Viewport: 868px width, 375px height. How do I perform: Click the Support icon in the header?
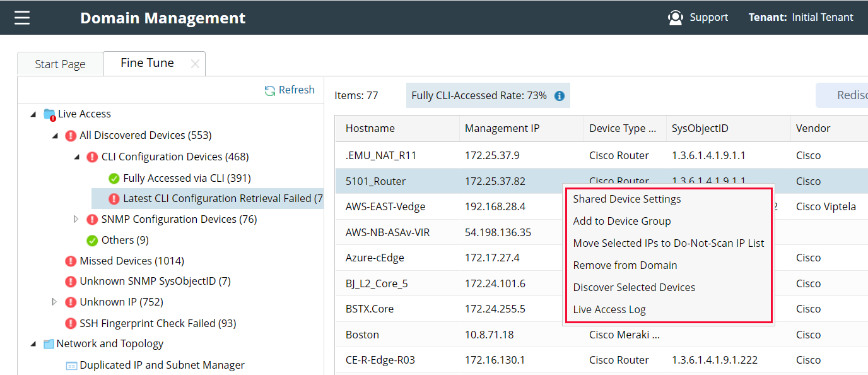point(675,17)
